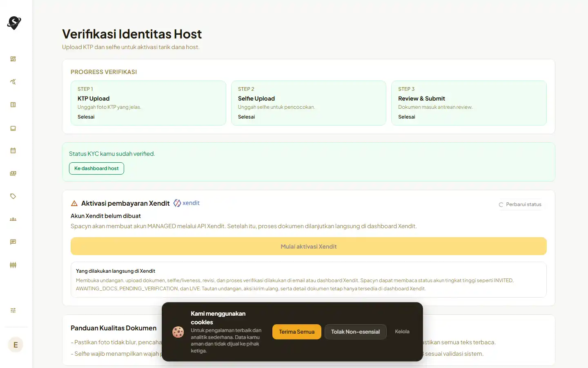Open the price tag sidebar icon
The height and width of the screenshot is (368, 588).
13,196
